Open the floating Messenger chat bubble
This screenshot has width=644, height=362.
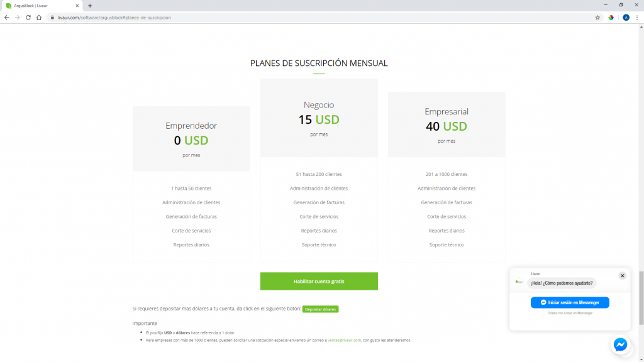620,344
